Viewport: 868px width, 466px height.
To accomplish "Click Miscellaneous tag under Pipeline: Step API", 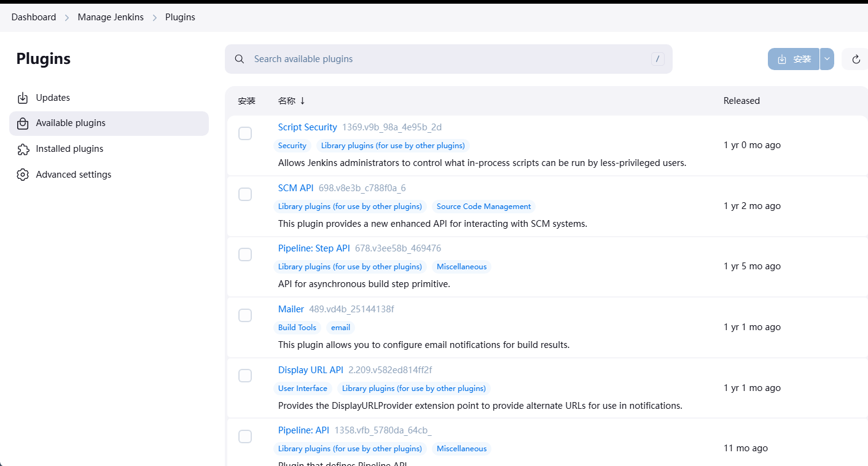I will coord(462,267).
